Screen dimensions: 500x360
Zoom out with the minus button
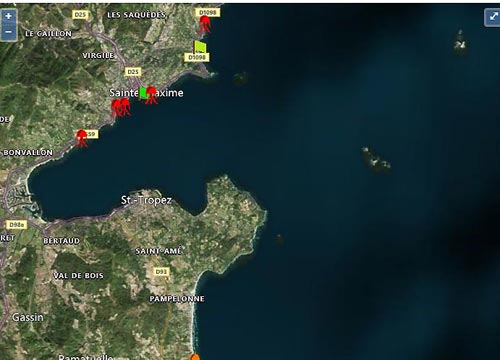[x=8, y=33]
